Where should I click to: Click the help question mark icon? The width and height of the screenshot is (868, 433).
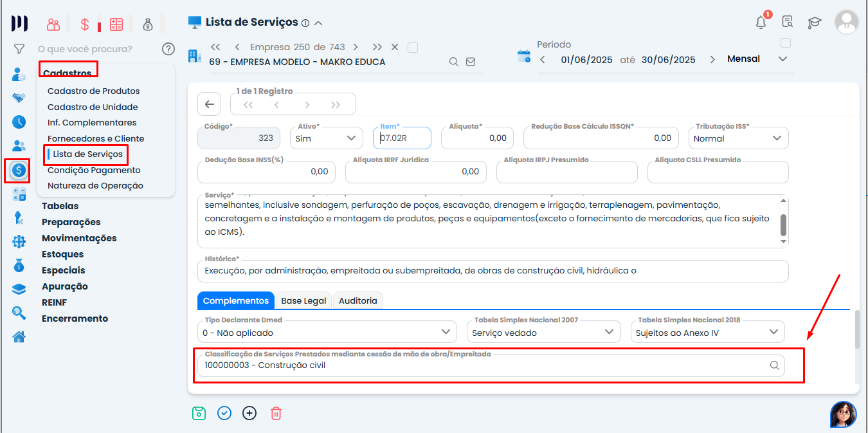(168, 49)
